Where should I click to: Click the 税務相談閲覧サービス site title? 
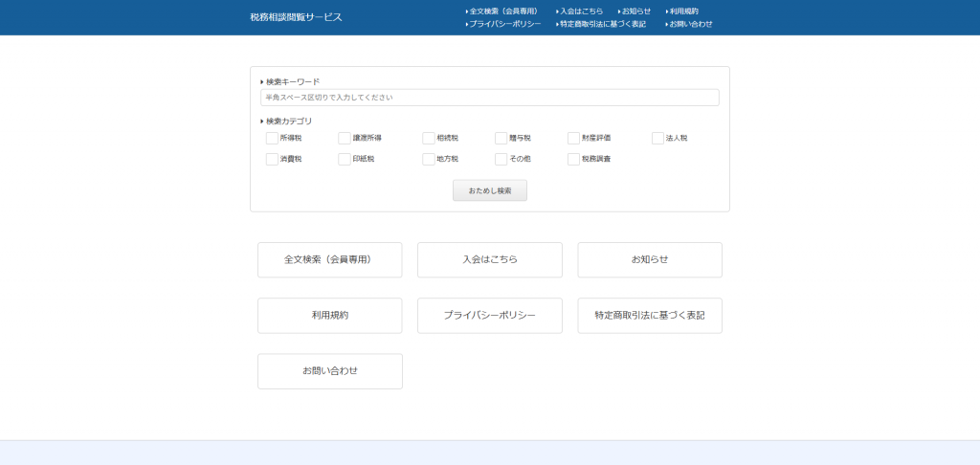click(297, 17)
